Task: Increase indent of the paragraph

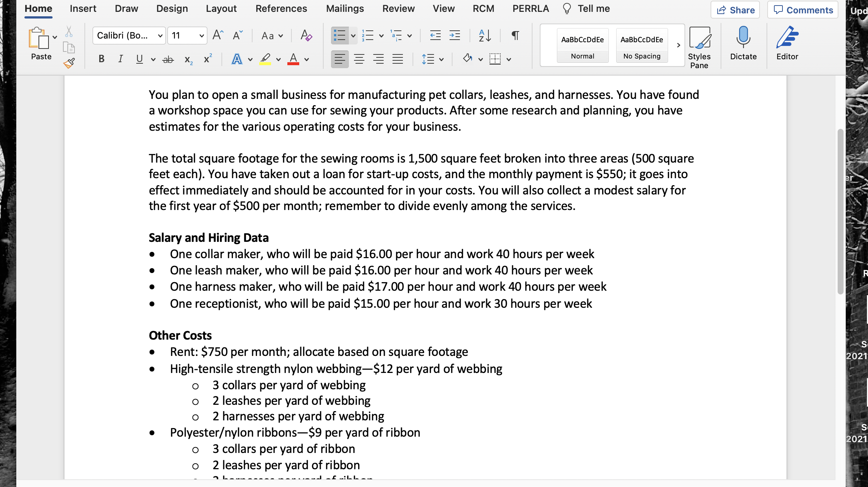Action: (x=454, y=36)
